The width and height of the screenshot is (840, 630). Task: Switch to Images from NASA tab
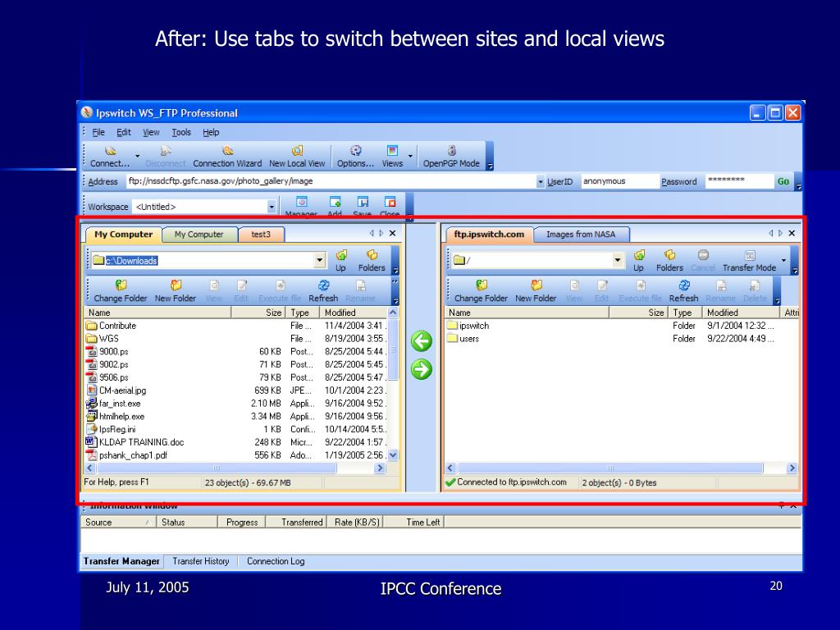[581, 235]
